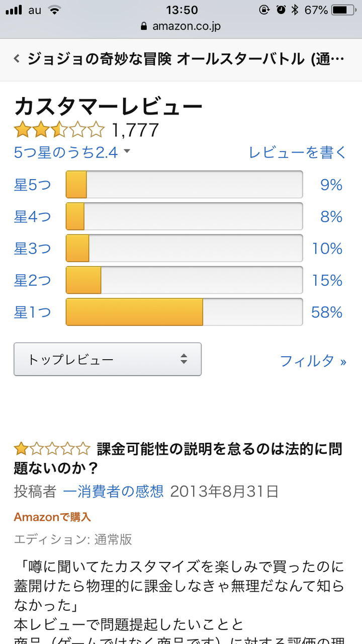The width and height of the screenshot is (362, 644).
Task: Tap the alarm clock status icon
Action: point(281,10)
